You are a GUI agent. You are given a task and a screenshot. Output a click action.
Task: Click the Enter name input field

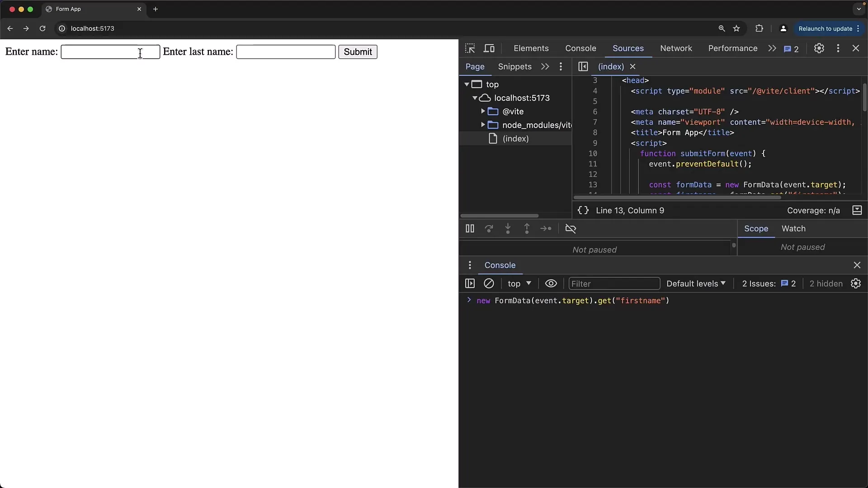coord(110,52)
